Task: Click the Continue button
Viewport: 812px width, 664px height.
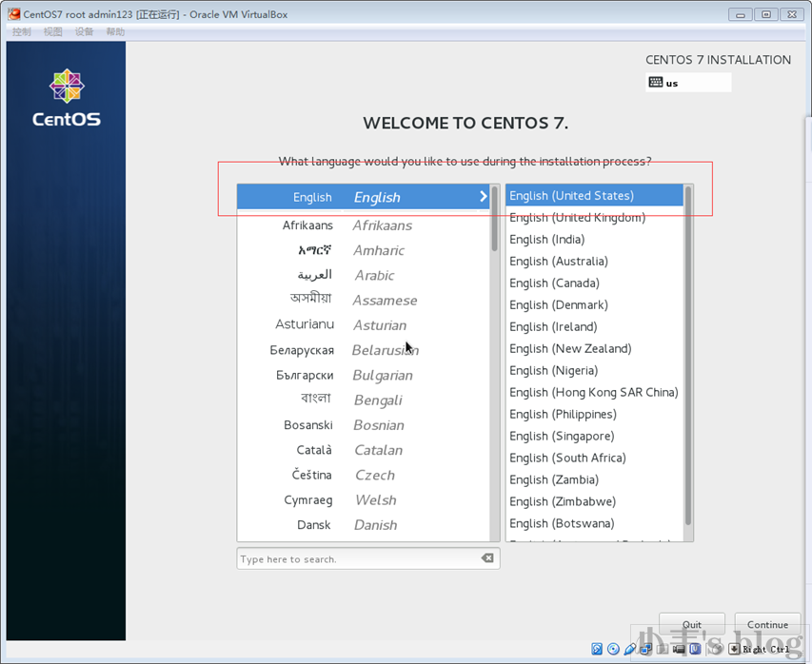Action: click(x=767, y=625)
